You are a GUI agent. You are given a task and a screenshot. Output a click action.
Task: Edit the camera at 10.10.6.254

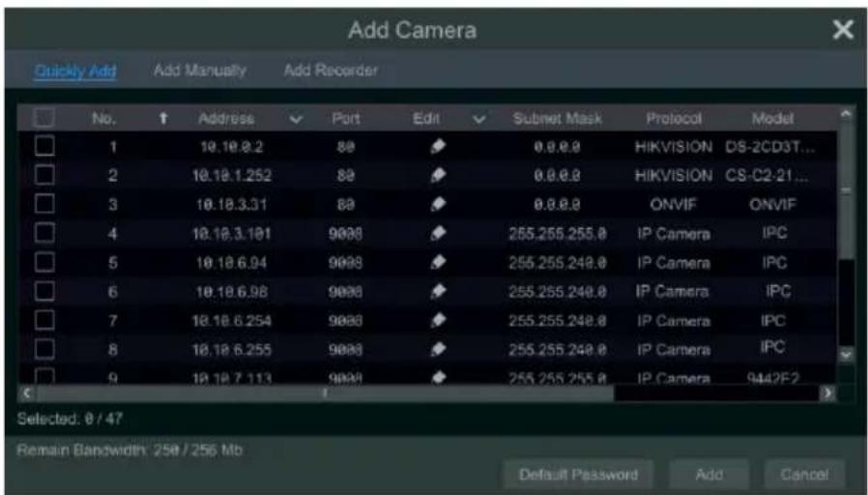coord(437,320)
